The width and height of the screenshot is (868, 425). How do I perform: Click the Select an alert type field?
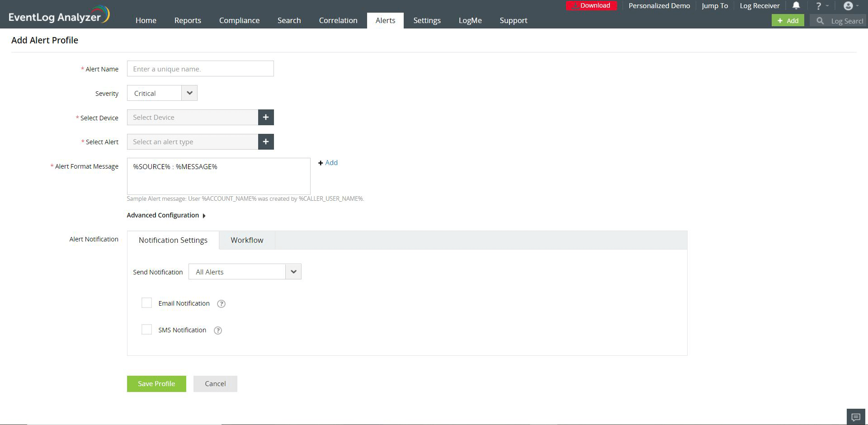[193, 142]
